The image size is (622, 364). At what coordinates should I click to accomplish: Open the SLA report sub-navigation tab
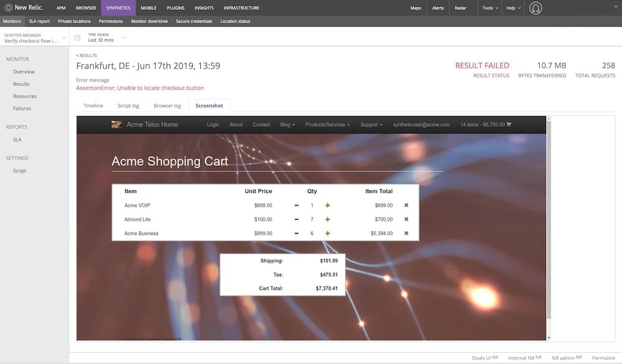tap(39, 21)
